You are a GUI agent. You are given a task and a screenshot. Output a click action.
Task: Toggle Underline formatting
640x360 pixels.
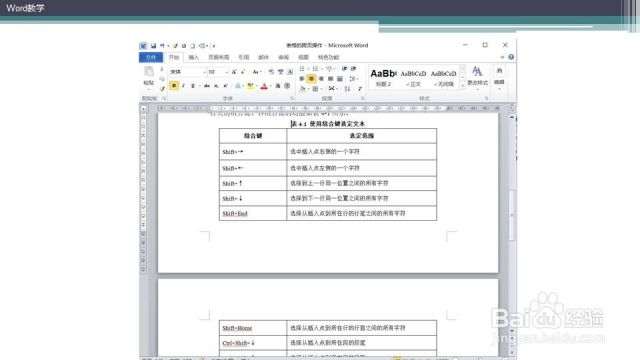click(193, 86)
